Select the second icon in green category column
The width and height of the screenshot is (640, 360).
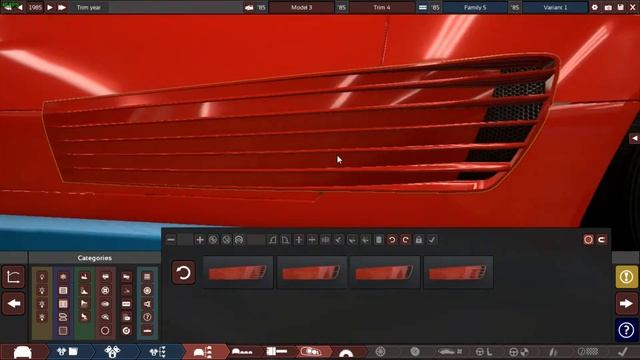tap(84, 291)
